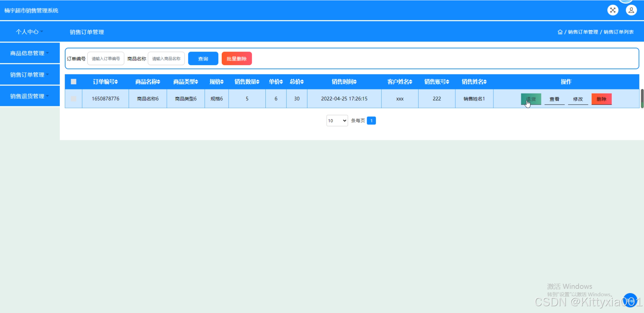Click the home icon in breadcrumb
The height and width of the screenshot is (313, 644).
click(560, 32)
